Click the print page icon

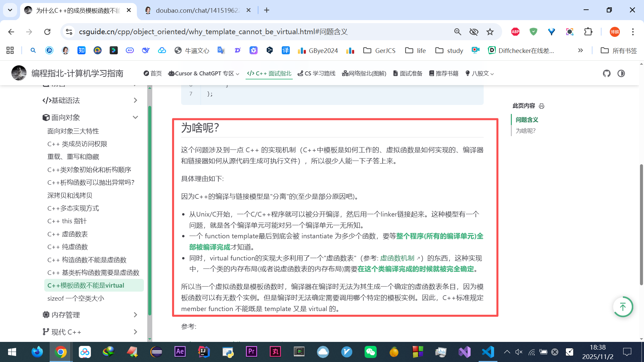pyautogui.click(x=541, y=106)
